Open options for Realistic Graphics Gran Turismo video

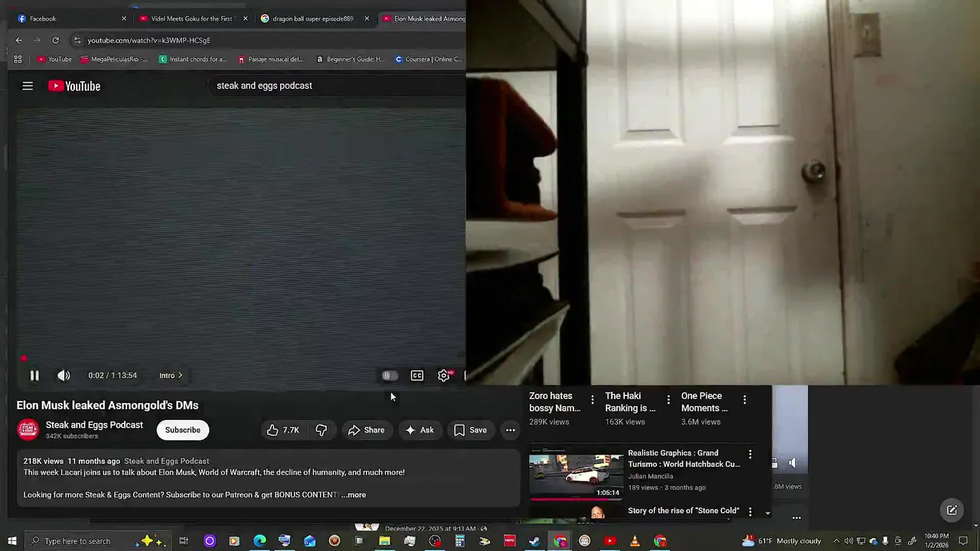[x=750, y=454]
